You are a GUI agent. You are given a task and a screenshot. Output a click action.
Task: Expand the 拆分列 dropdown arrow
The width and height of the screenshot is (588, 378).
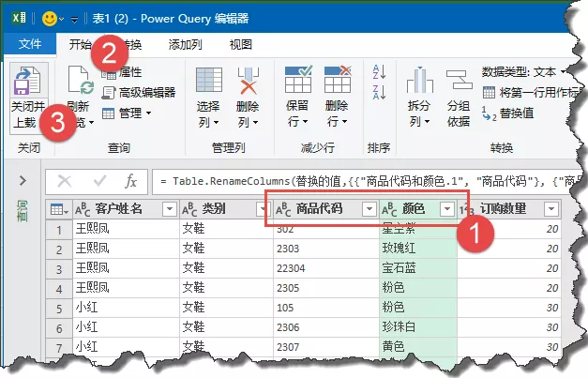coord(427,122)
